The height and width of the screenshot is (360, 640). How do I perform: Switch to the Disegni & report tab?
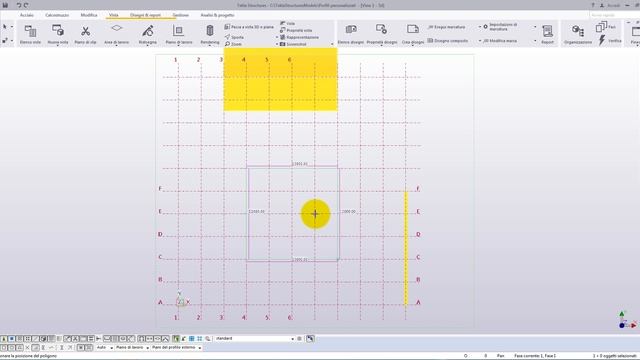145,15
